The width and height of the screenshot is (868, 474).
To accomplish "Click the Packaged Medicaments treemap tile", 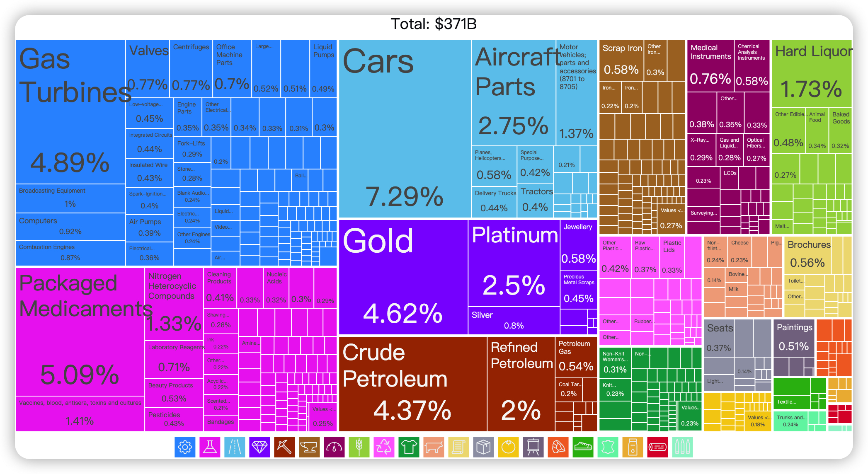I will point(80,331).
